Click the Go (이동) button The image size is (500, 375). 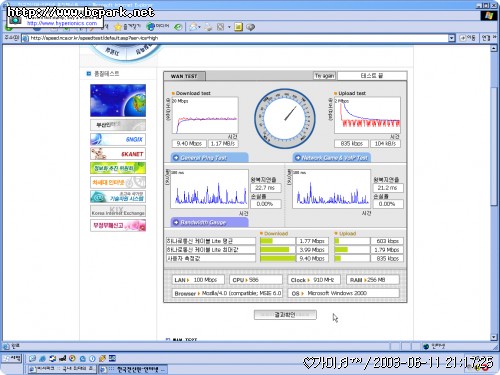467,38
